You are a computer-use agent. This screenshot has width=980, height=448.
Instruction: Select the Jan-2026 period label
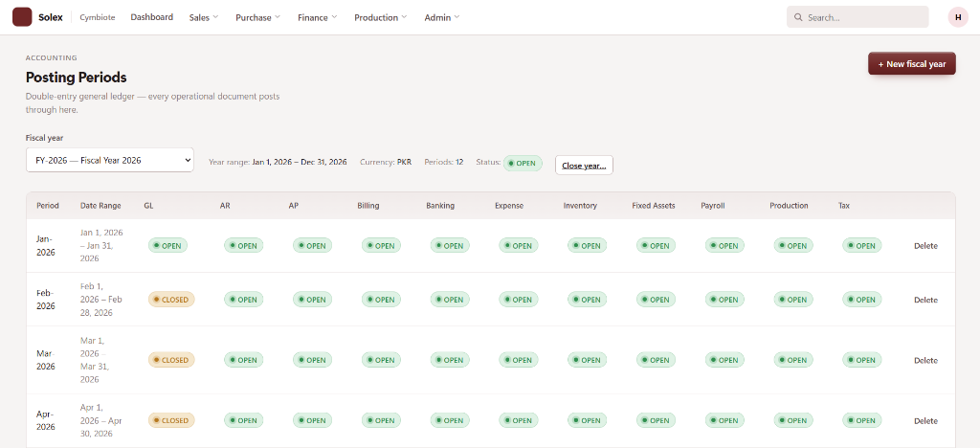[x=46, y=246]
